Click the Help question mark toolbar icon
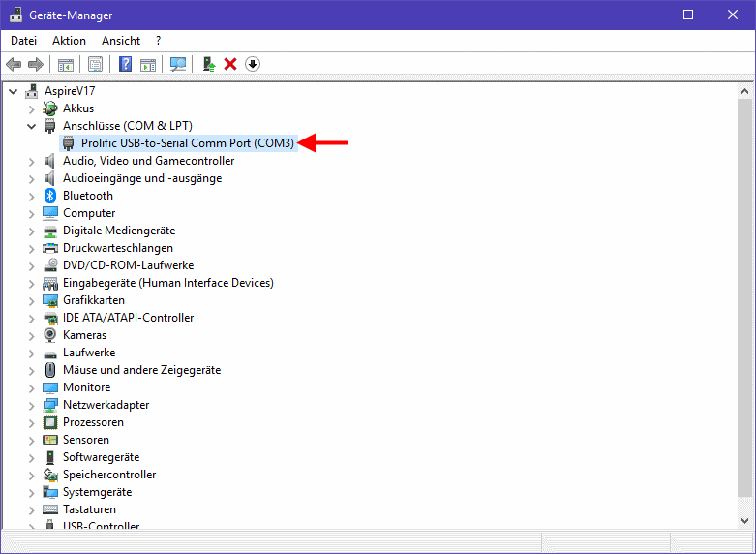Screen dimensions: 756x554 126,64
